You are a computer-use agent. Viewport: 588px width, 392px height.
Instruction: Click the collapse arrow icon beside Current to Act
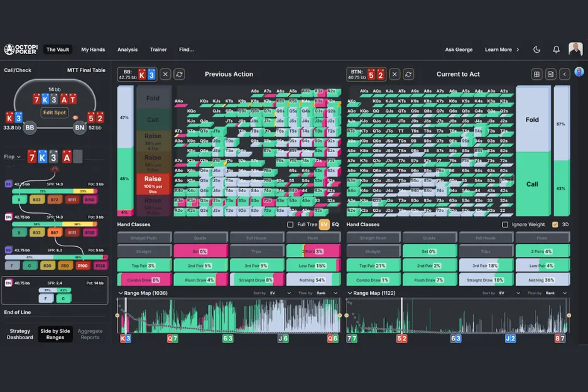click(565, 74)
